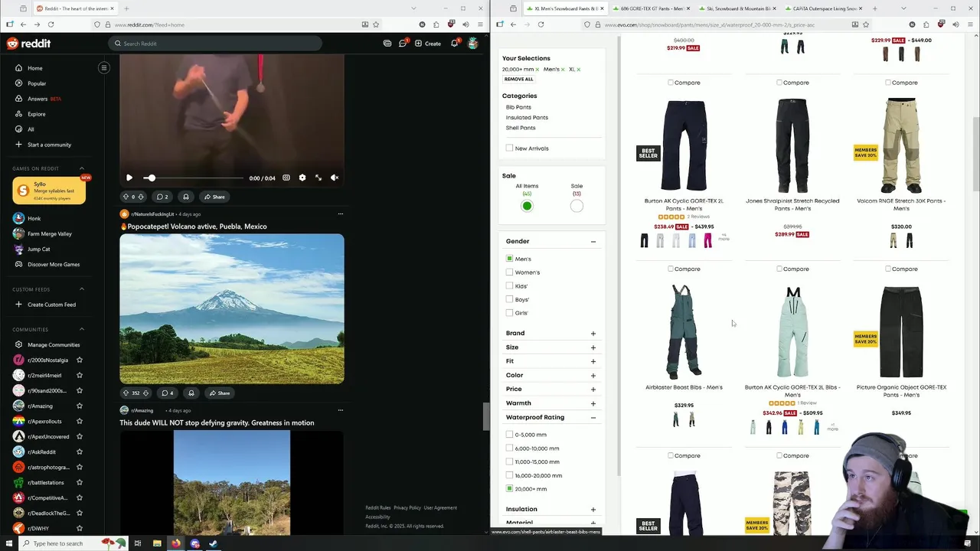980x551 pixels.
Task: Uncheck 20,000+ mm waterproof rating
Action: pos(510,489)
